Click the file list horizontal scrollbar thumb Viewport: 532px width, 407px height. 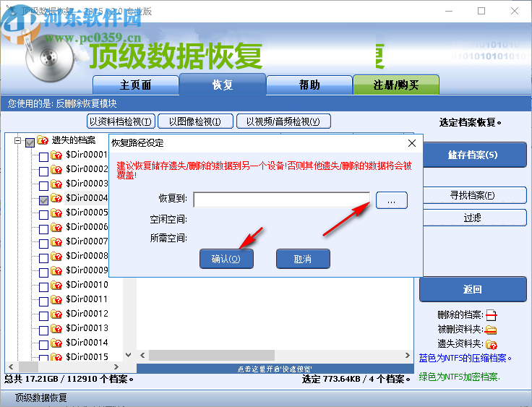click(x=211, y=356)
